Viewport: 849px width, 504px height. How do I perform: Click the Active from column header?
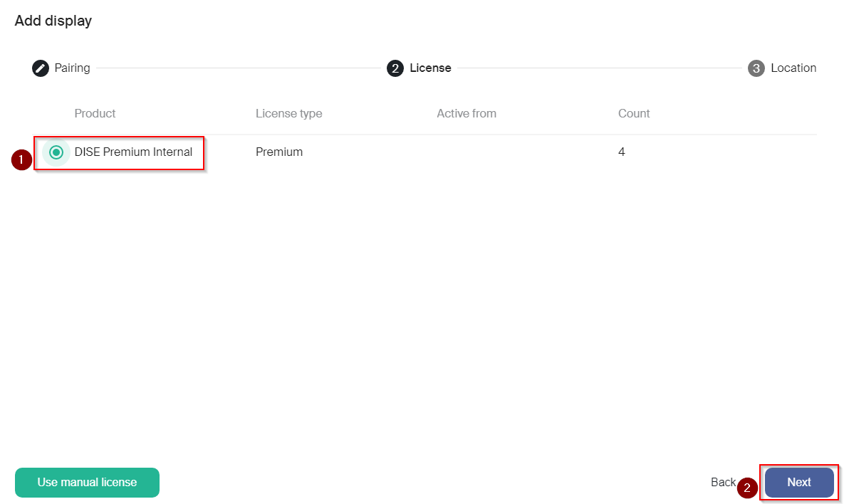tap(467, 113)
